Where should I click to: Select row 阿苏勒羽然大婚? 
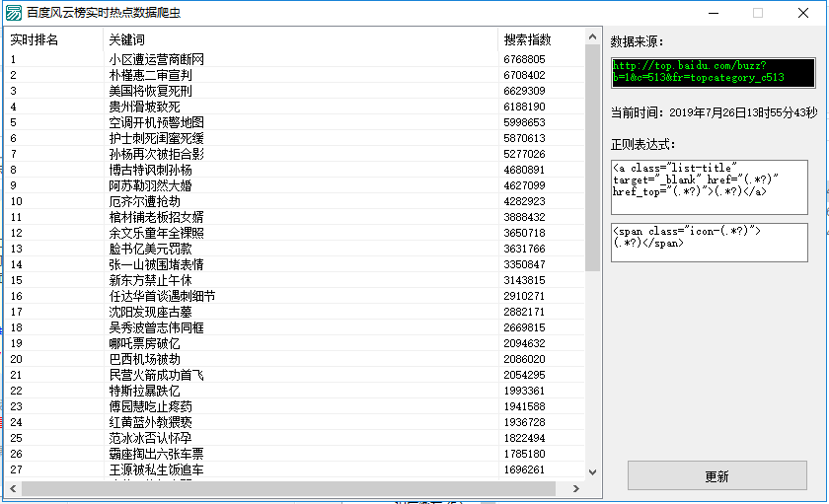pos(294,185)
